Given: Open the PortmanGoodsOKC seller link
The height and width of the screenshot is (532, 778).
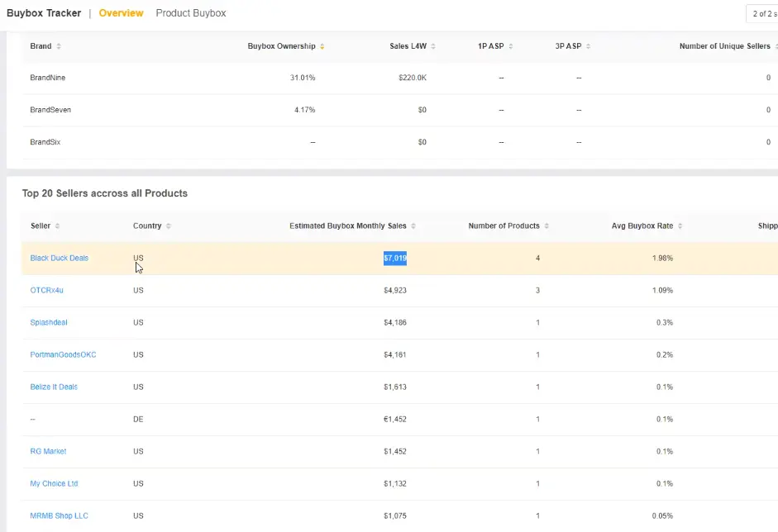Looking at the screenshot, I should pyautogui.click(x=63, y=355).
